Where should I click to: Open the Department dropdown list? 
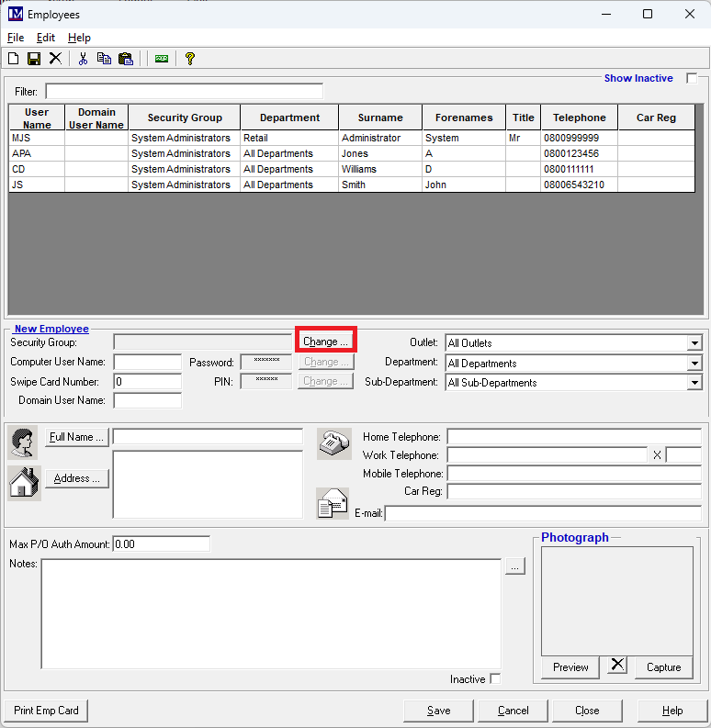tap(694, 364)
